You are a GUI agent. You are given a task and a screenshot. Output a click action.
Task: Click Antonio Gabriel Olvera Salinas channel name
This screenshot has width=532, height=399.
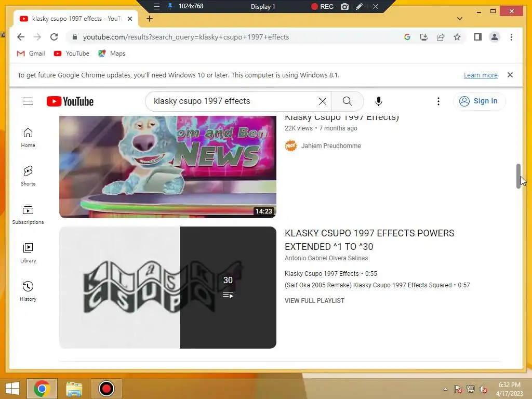(326, 258)
